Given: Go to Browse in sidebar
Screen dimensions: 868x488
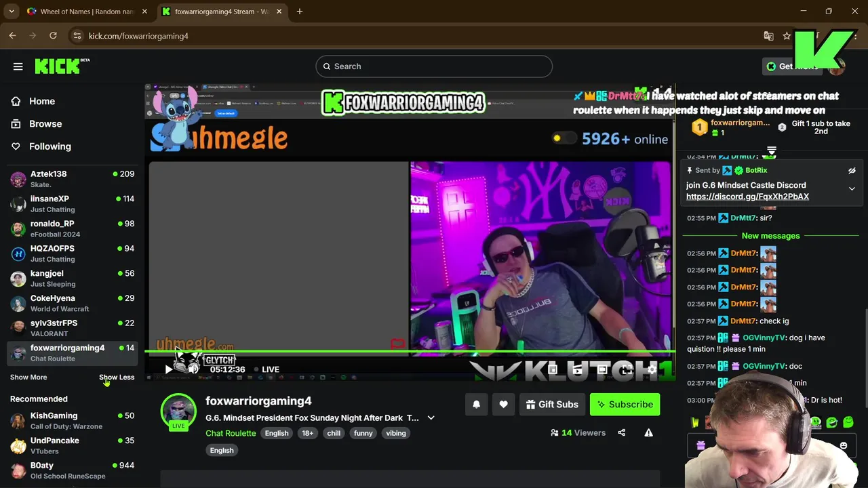Looking at the screenshot, I should 45,124.
